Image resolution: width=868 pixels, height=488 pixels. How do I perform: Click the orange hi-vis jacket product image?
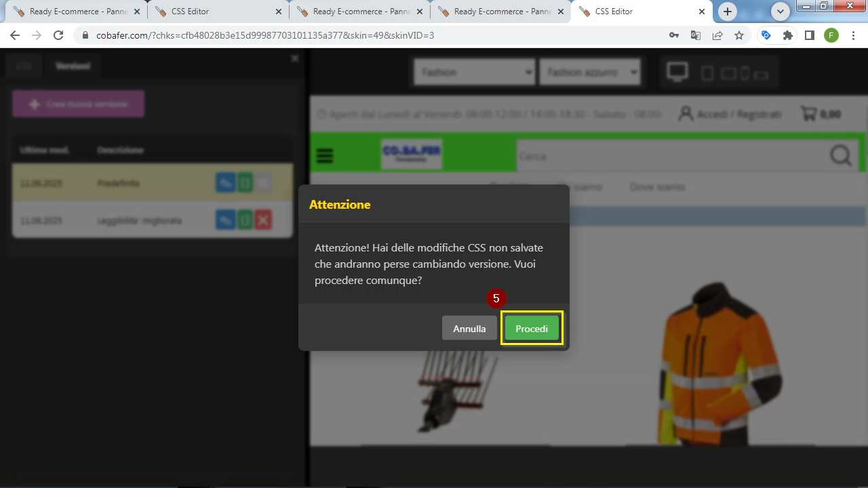(x=719, y=363)
